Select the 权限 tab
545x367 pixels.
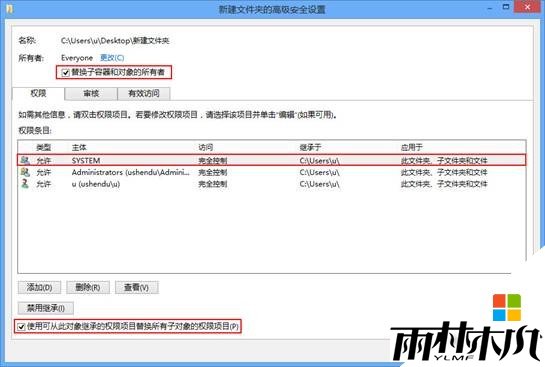pos(38,93)
